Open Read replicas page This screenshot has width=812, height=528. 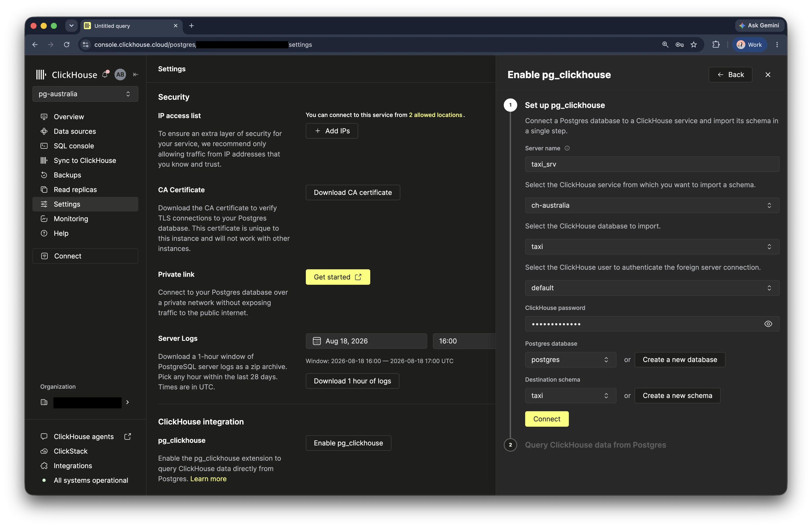click(85, 189)
